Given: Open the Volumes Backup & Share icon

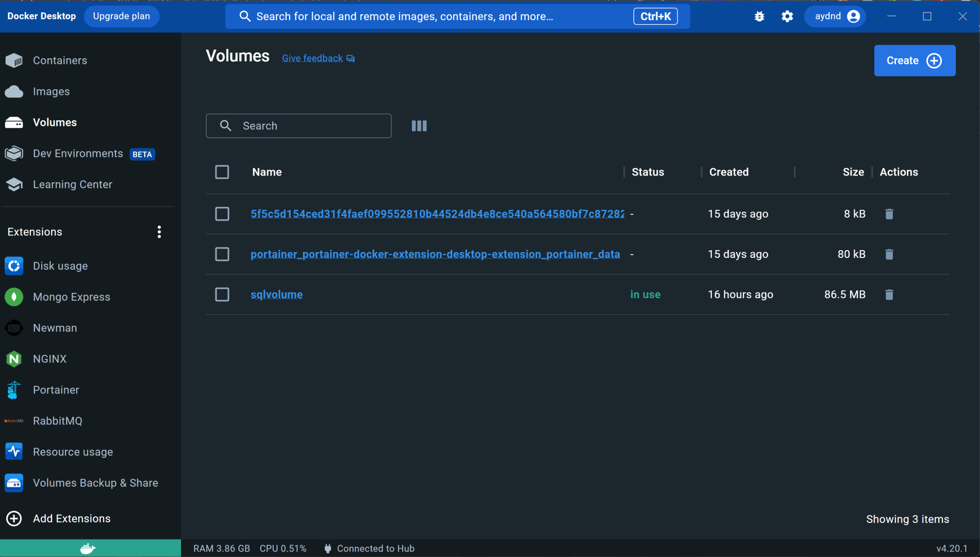Looking at the screenshot, I should [14, 483].
